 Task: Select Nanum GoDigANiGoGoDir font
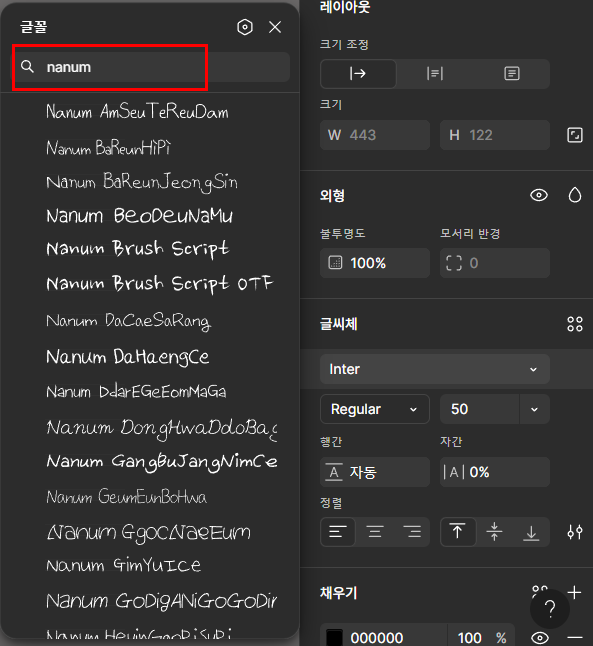162,601
